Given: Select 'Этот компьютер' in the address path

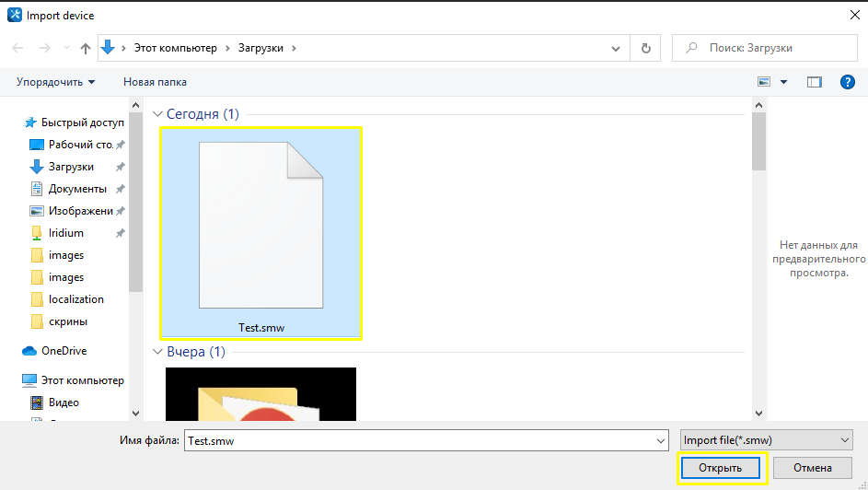Looking at the screenshot, I should point(176,48).
